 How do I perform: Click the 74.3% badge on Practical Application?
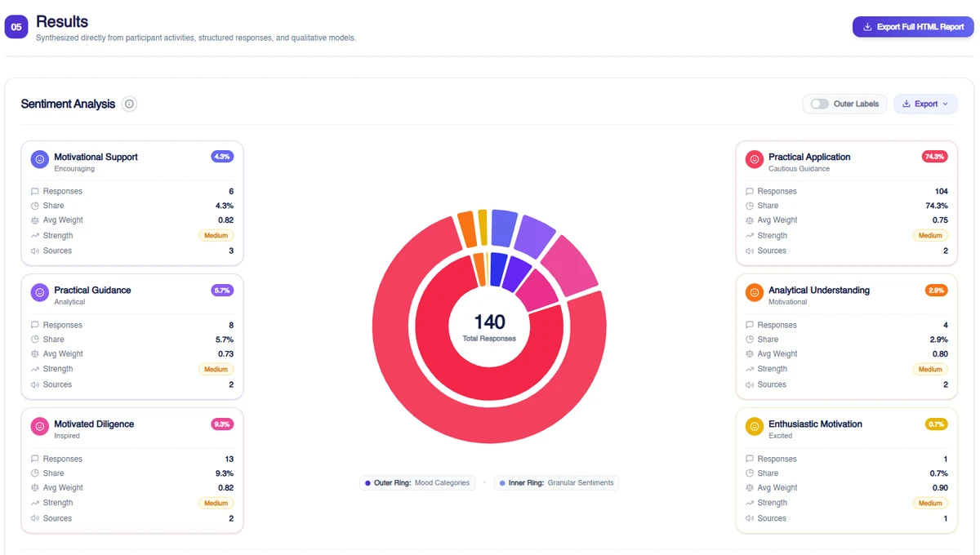point(934,156)
